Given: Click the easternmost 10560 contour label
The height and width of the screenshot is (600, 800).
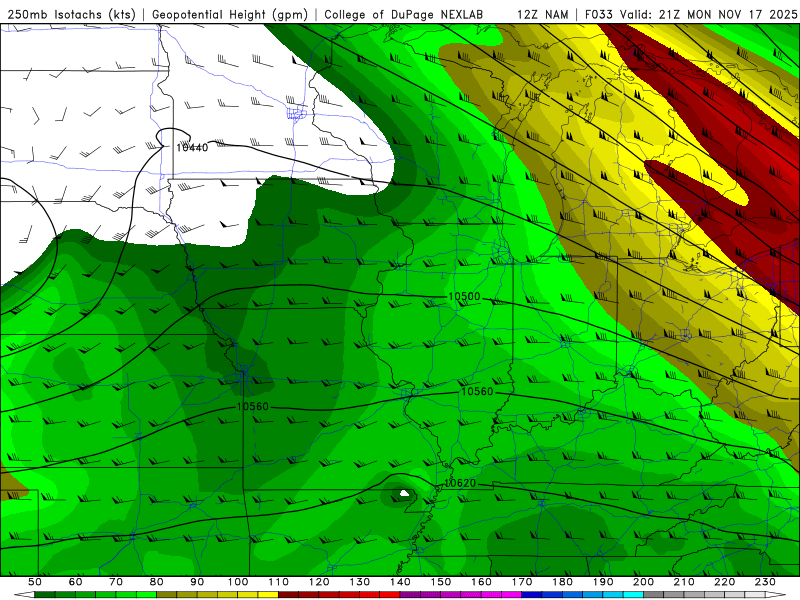Looking at the screenshot, I should click(x=477, y=391).
